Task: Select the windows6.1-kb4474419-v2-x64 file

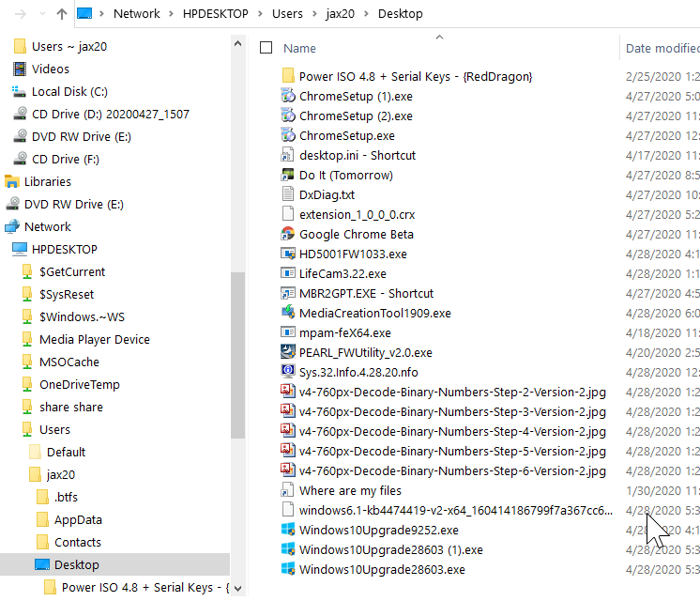Action: (456, 510)
